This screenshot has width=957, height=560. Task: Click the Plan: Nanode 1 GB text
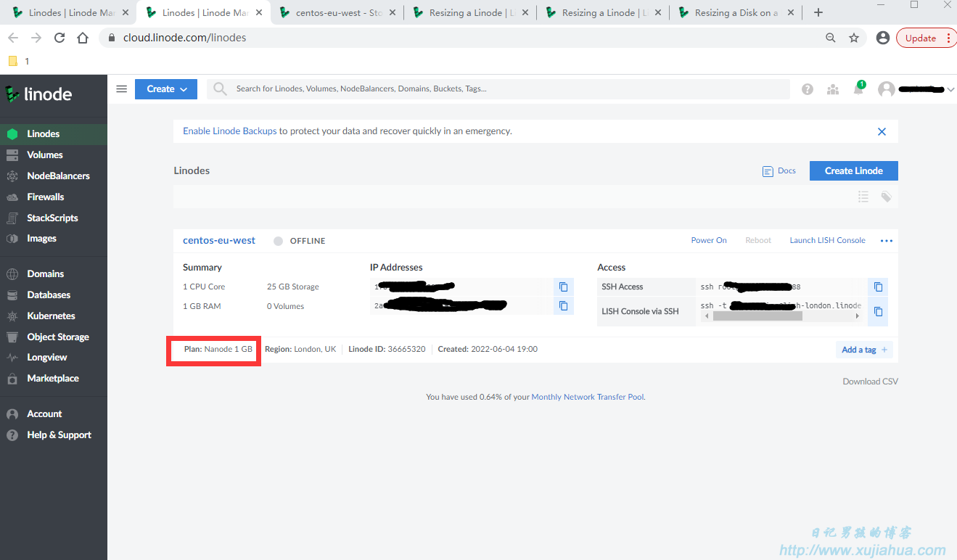coord(218,349)
